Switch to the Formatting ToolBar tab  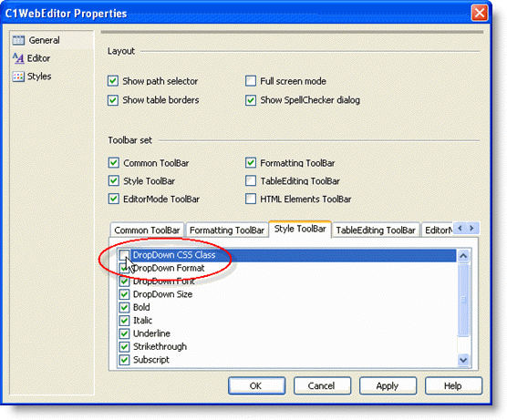click(227, 230)
